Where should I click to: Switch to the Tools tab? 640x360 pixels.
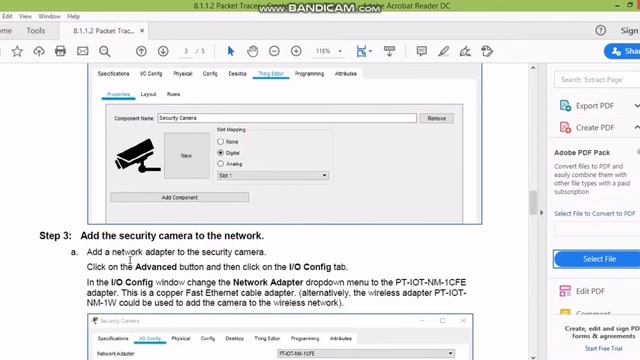tap(36, 31)
